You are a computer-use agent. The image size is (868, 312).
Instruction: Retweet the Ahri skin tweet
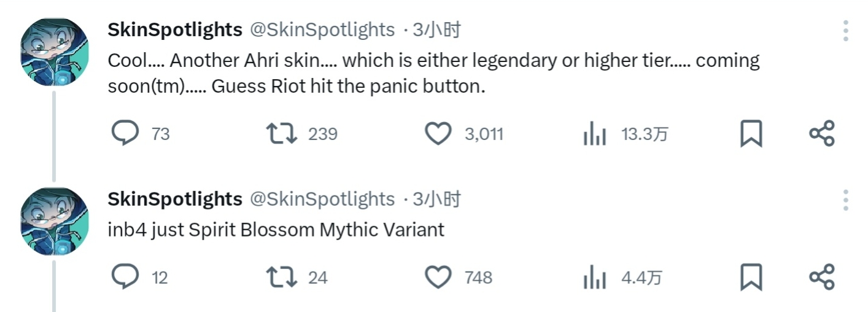click(x=282, y=133)
